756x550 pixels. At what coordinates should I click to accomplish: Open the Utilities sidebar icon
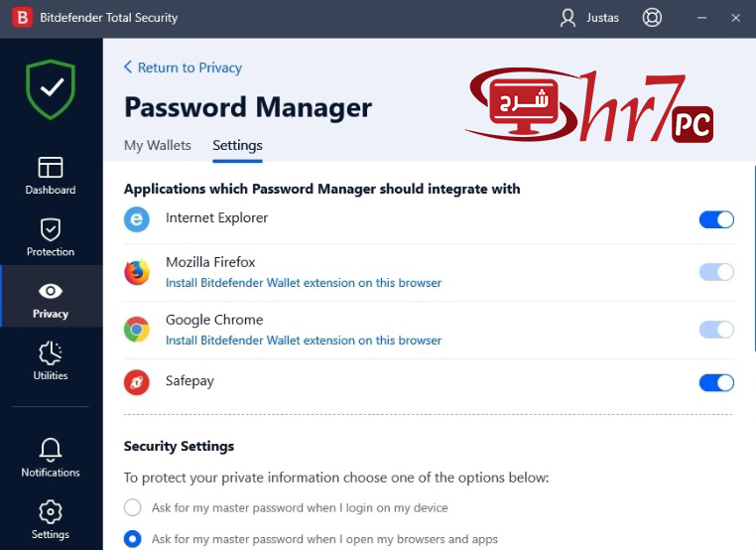pyautogui.click(x=51, y=352)
